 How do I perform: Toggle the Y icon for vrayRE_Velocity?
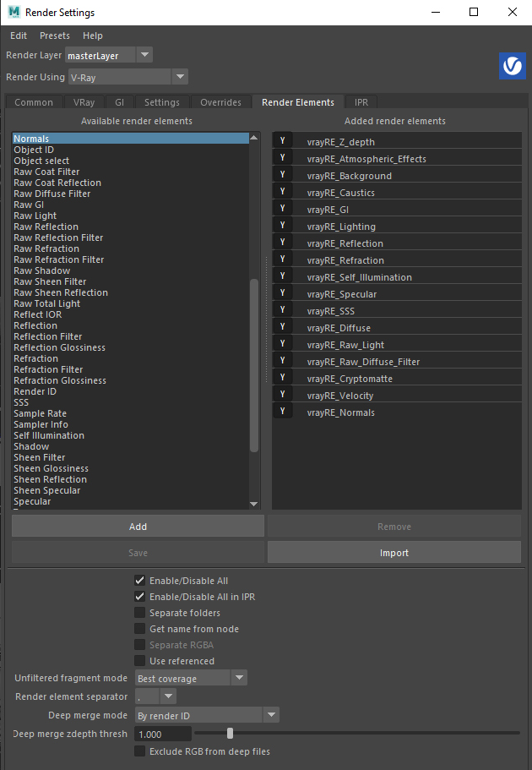pos(283,395)
